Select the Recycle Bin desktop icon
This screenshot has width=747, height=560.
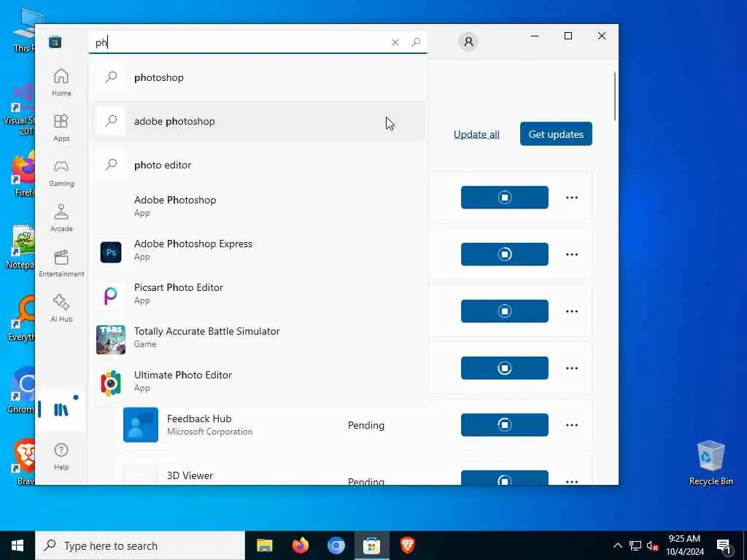click(x=711, y=463)
